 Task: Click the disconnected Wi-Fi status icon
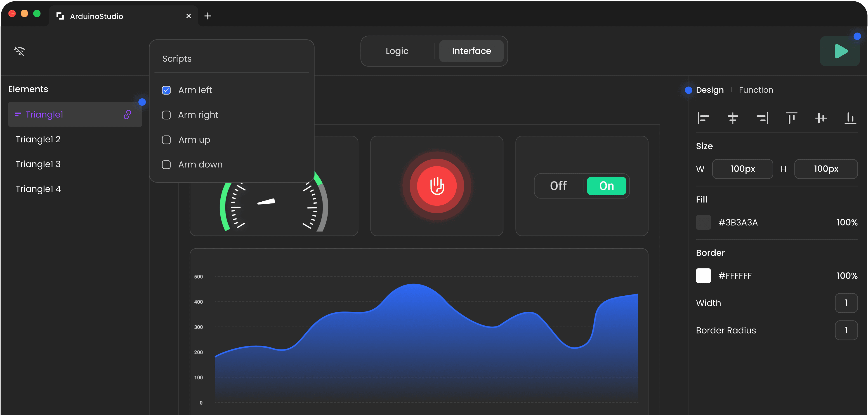point(19,51)
